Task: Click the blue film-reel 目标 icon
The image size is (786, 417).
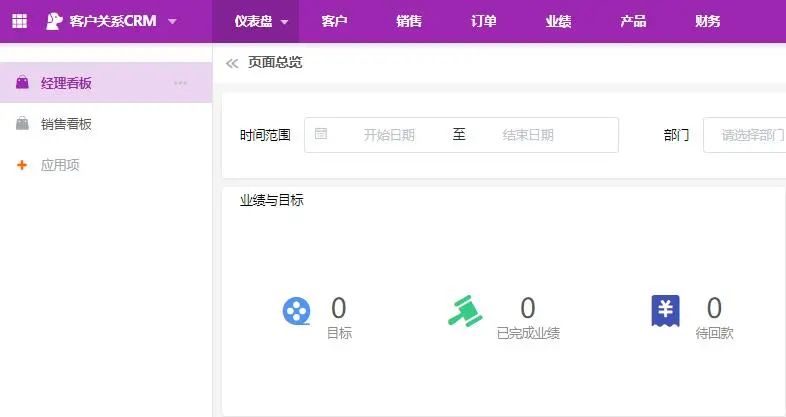Action: [x=297, y=311]
